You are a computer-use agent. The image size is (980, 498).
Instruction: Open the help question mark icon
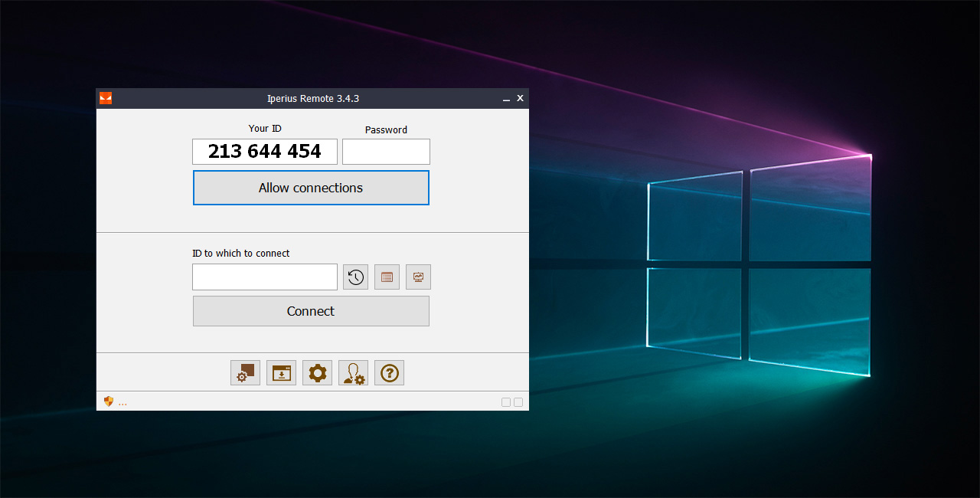click(x=389, y=373)
